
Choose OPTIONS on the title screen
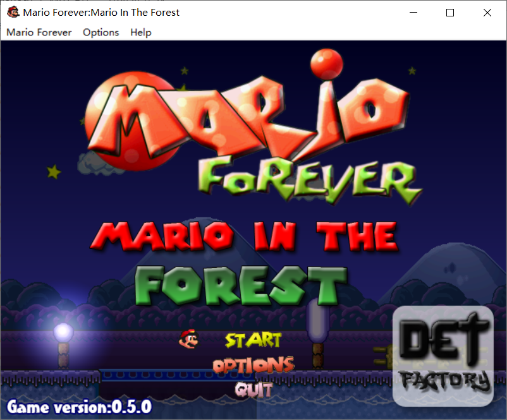click(253, 365)
